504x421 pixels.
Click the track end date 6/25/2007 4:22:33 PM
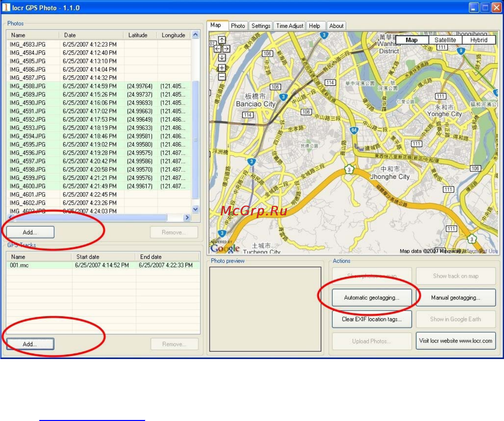166,265
